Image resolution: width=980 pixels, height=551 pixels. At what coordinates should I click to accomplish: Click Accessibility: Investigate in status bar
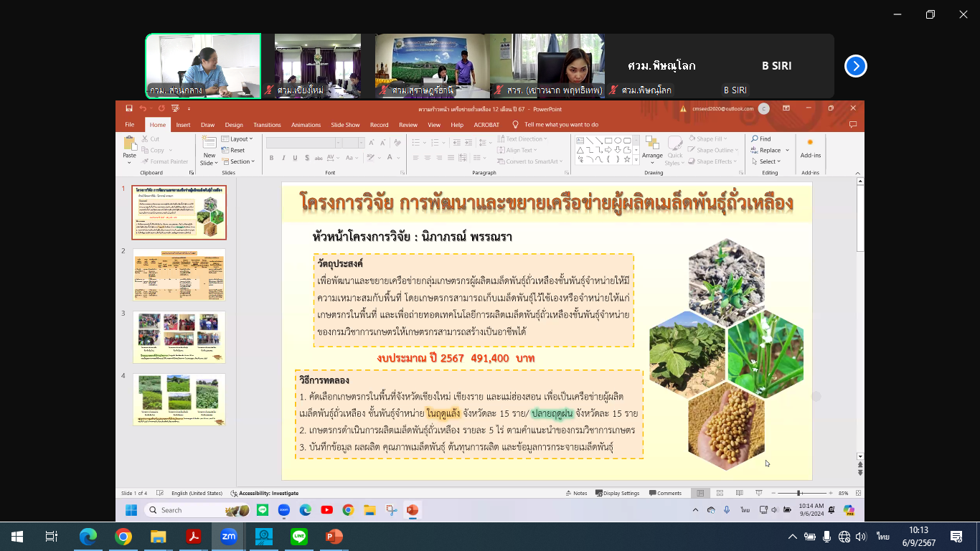coord(264,494)
